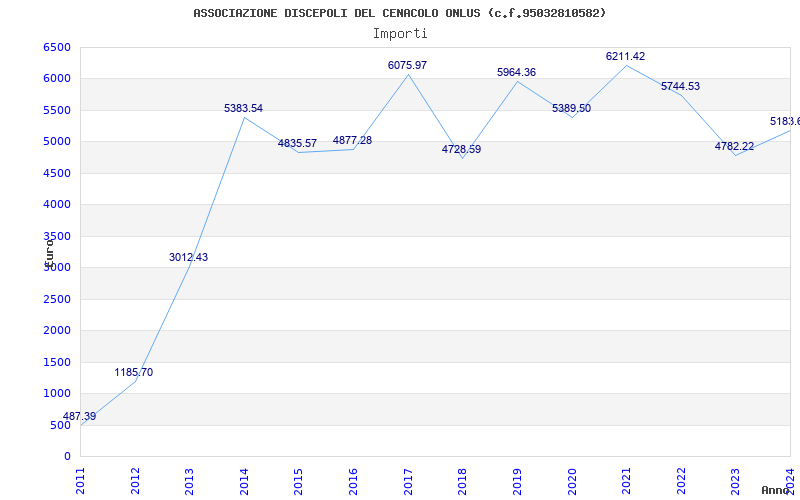Click y-axis value 5500
This screenshot has width=800, height=500.
coord(57,110)
